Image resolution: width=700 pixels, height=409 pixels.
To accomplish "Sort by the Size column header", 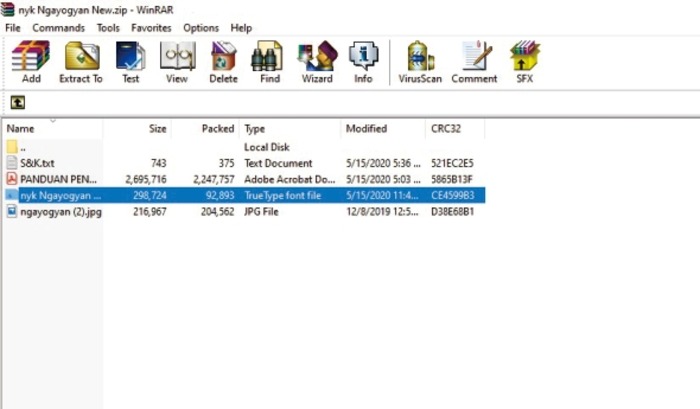I will 137,129.
